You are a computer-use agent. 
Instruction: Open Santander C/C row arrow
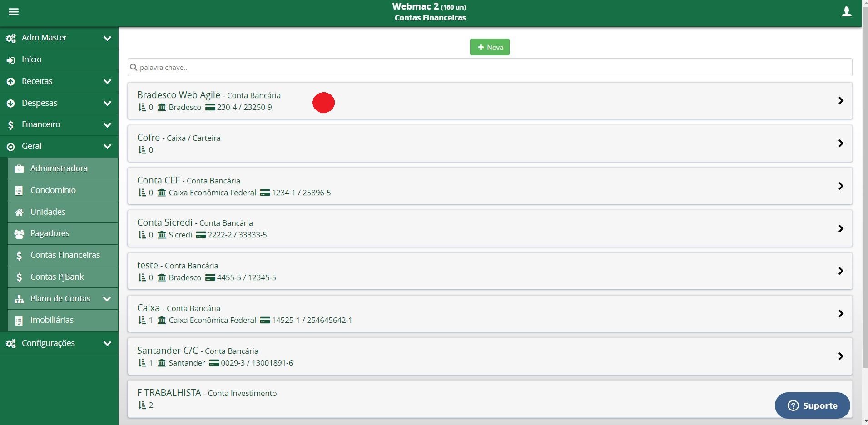pyautogui.click(x=841, y=356)
